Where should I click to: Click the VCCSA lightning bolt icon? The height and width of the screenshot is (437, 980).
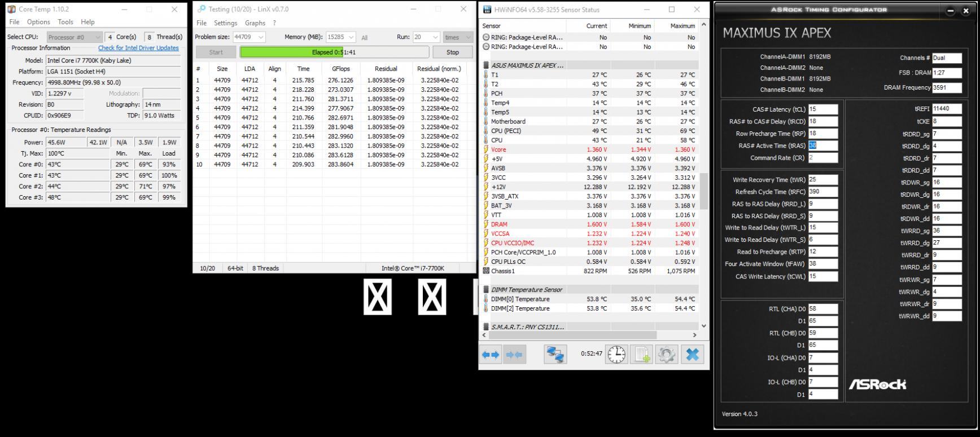[x=486, y=233]
